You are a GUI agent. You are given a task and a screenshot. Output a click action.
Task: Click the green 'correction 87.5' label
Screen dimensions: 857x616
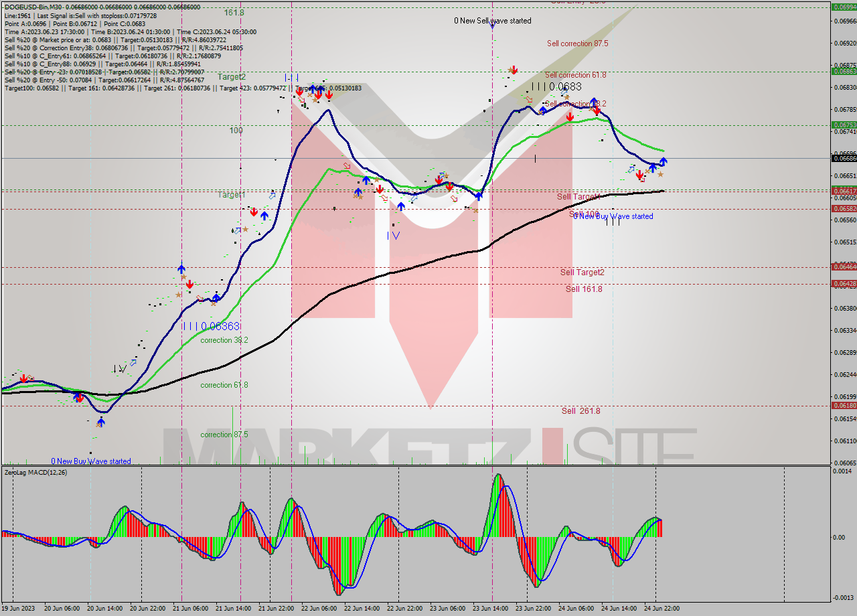point(224,435)
